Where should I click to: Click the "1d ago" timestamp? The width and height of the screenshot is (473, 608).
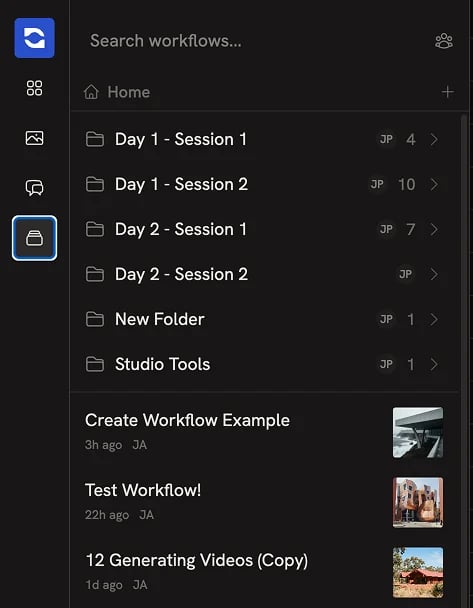click(x=104, y=585)
